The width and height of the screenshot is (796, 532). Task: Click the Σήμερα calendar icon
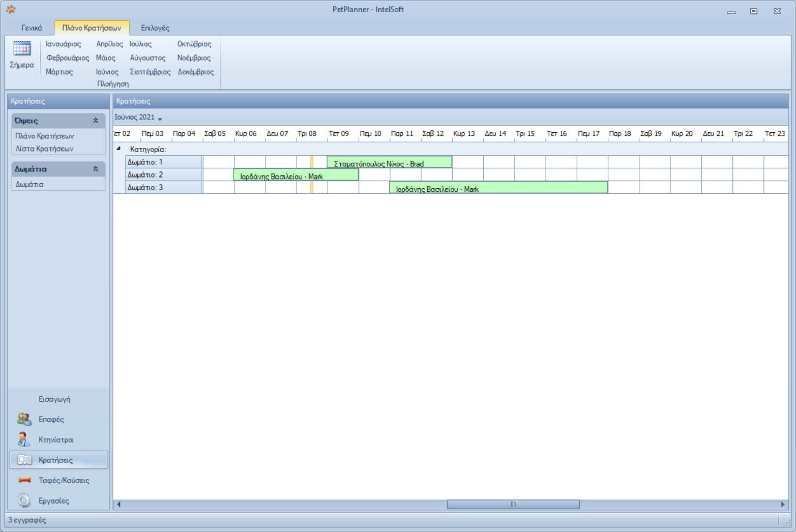[x=21, y=49]
